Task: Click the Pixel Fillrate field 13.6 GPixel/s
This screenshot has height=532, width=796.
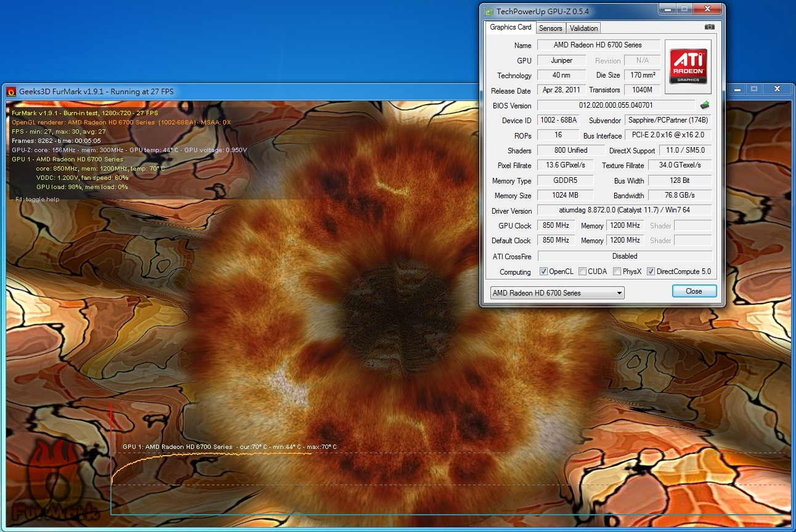Action: click(x=565, y=165)
